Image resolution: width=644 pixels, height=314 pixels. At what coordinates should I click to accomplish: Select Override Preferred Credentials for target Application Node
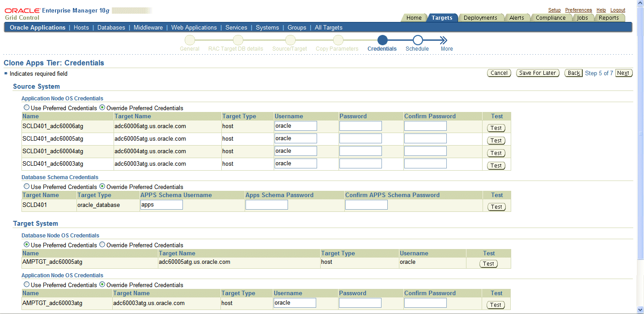click(x=102, y=284)
